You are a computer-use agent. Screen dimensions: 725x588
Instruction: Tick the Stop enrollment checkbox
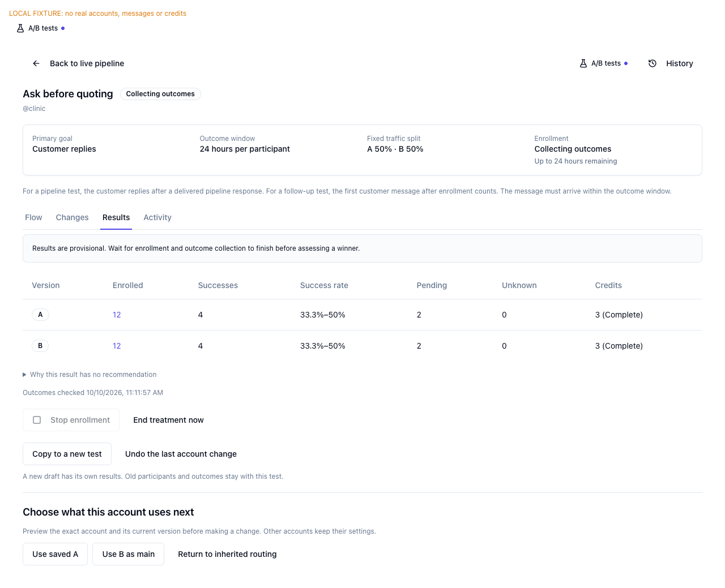click(37, 420)
